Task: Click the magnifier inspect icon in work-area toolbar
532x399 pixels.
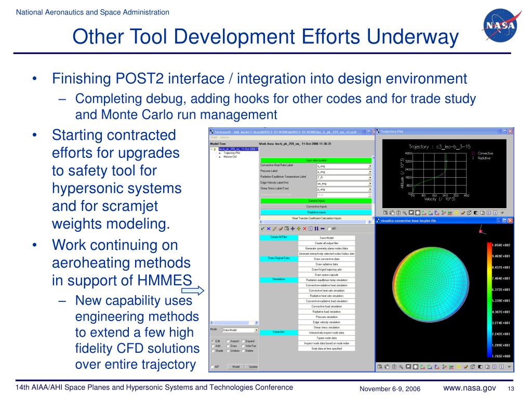Action: pos(287,229)
